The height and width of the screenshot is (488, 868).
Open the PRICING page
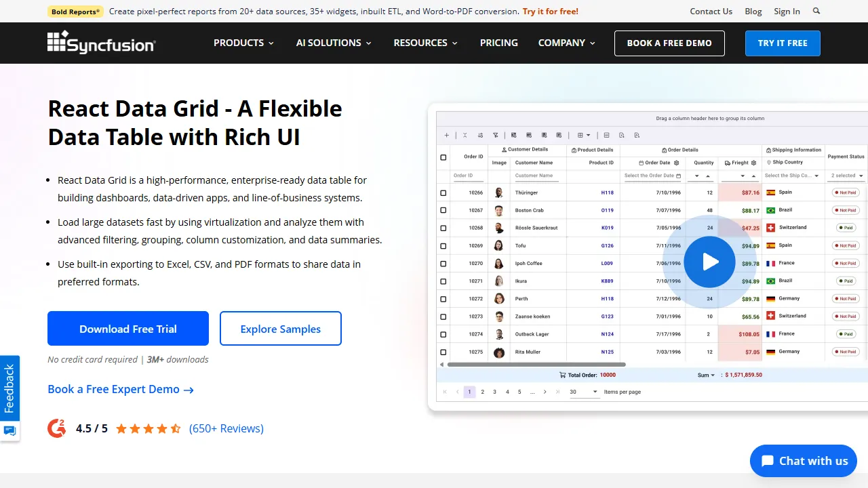click(499, 43)
